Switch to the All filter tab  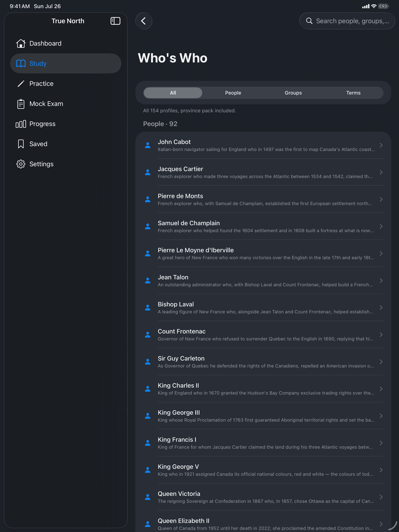tap(173, 93)
